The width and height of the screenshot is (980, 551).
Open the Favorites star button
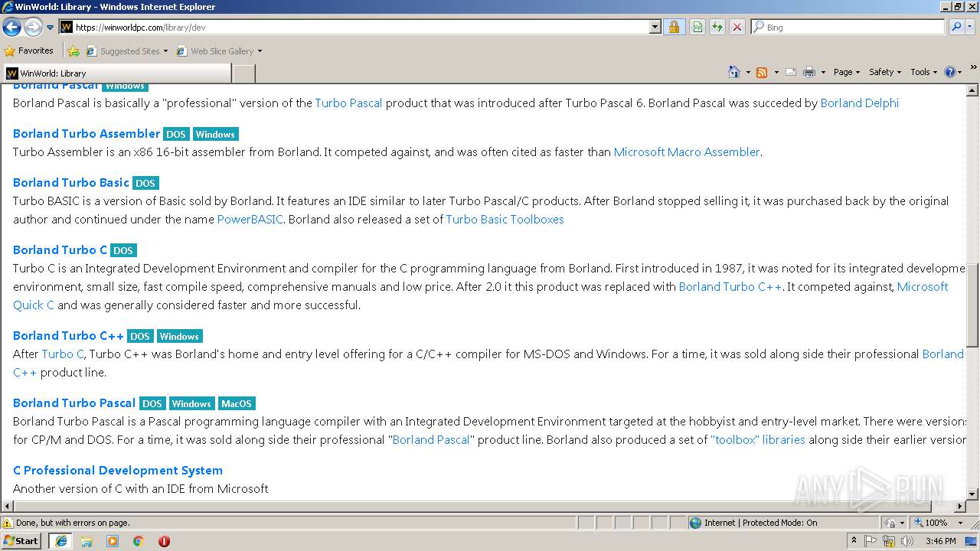[x=29, y=51]
